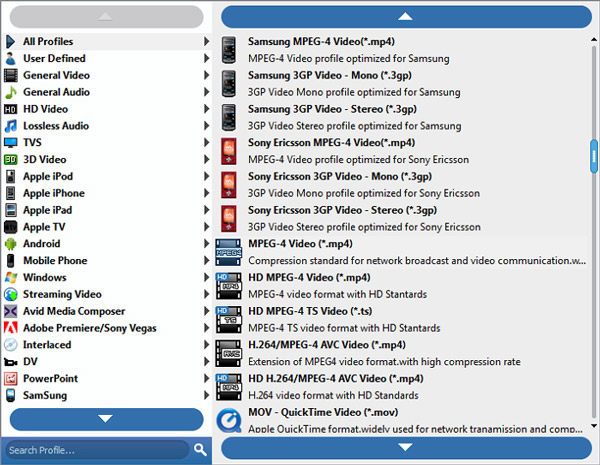Viewport: 600px width, 465px height.
Task: Expand the DV submenu arrow
Action: click(206, 361)
